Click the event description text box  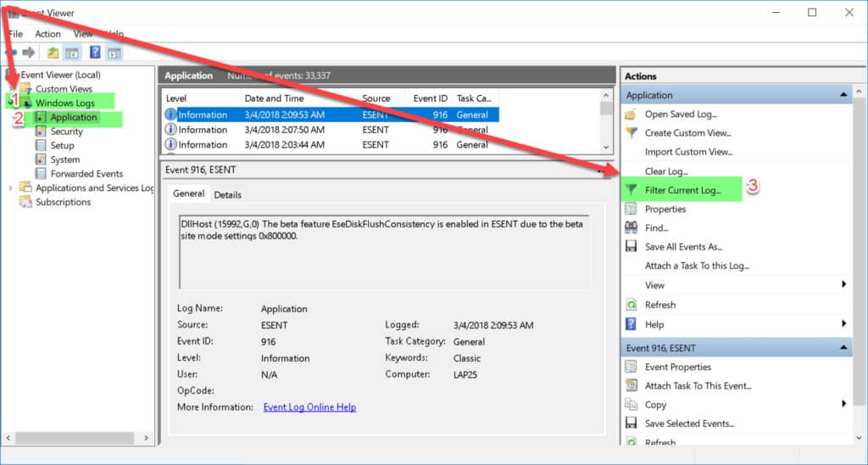click(384, 252)
